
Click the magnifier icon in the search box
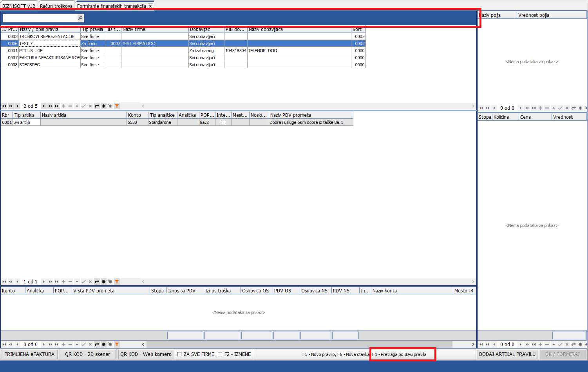coord(80,18)
